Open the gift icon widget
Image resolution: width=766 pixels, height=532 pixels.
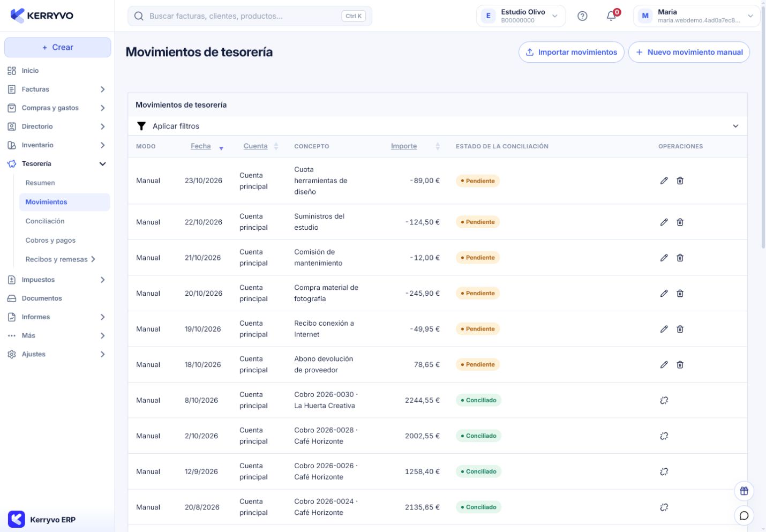pyautogui.click(x=744, y=491)
